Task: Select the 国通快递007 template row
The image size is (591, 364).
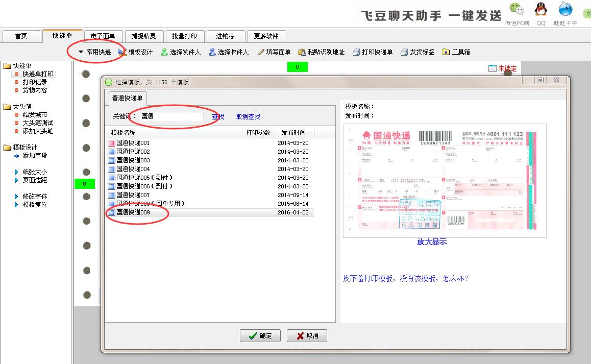Action: pyautogui.click(x=210, y=195)
